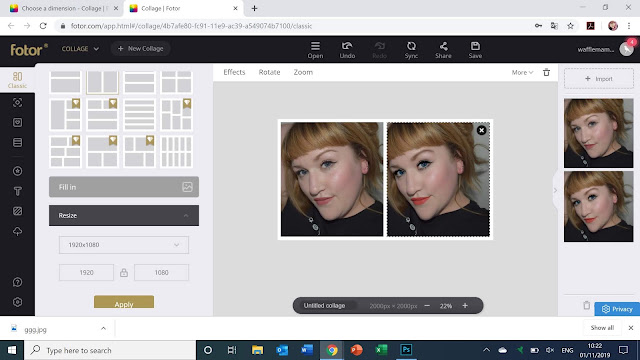Click the Fotor logo
This screenshot has height=360, width=640.
click(29, 49)
